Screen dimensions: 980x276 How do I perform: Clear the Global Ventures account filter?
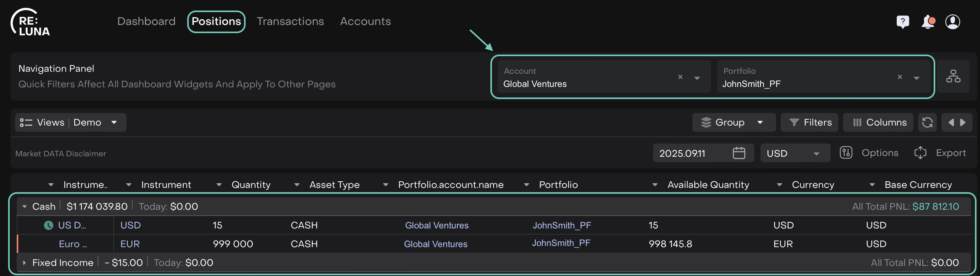680,77
